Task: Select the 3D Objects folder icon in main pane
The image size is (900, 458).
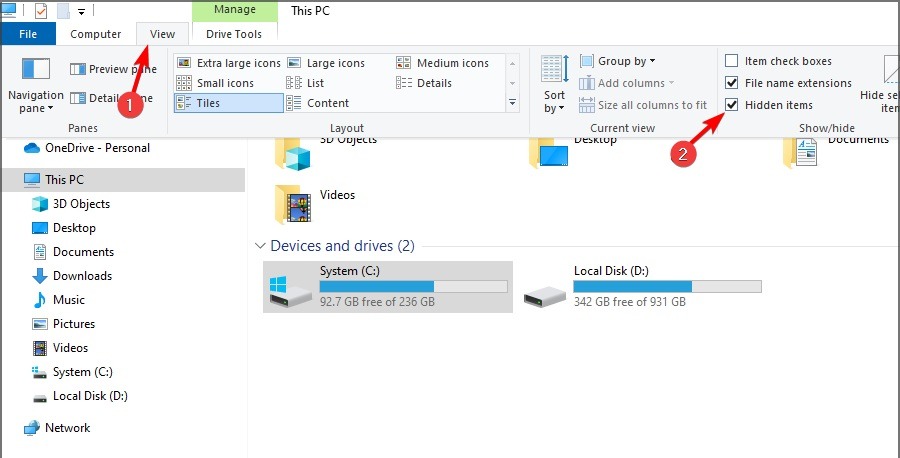Action: click(x=293, y=154)
